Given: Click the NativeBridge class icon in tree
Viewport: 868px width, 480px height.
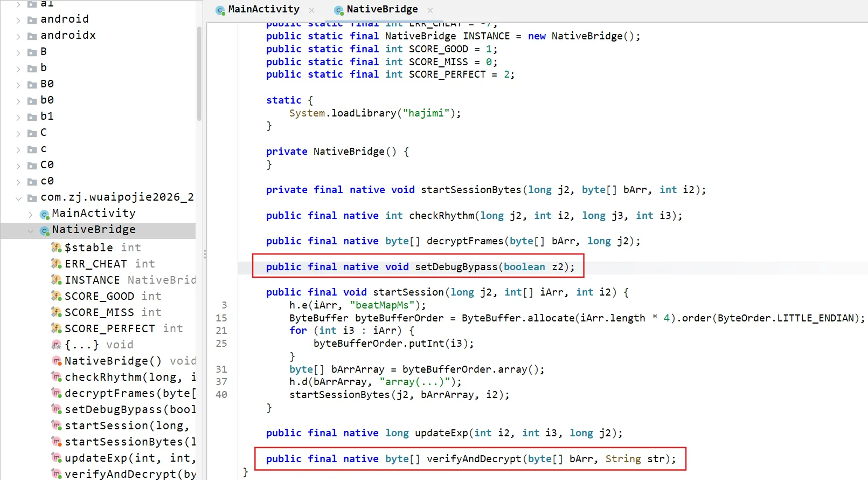Looking at the screenshot, I should [45, 230].
